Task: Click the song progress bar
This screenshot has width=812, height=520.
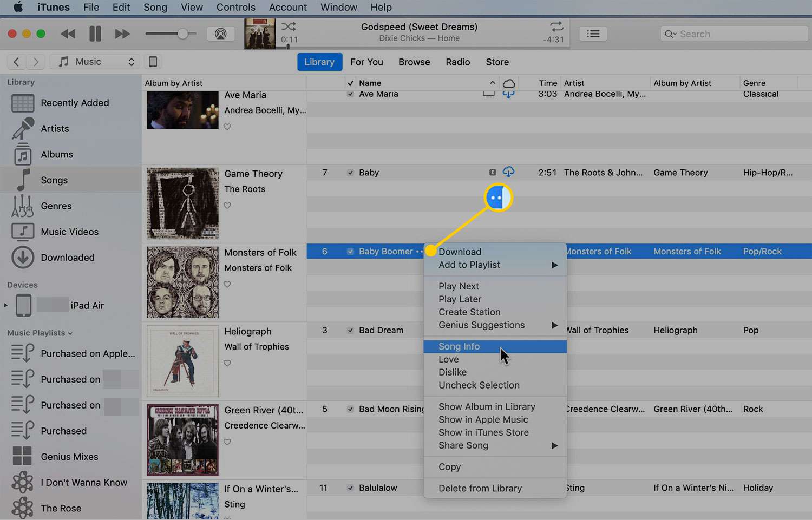Action: point(423,47)
